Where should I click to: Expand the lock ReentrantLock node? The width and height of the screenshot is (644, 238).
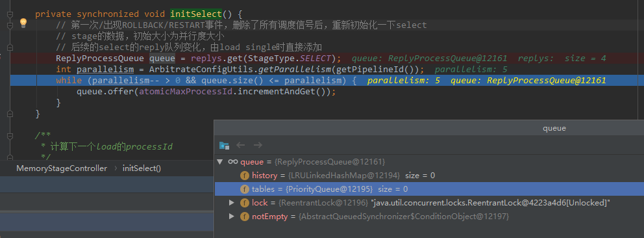tap(232, 203)
